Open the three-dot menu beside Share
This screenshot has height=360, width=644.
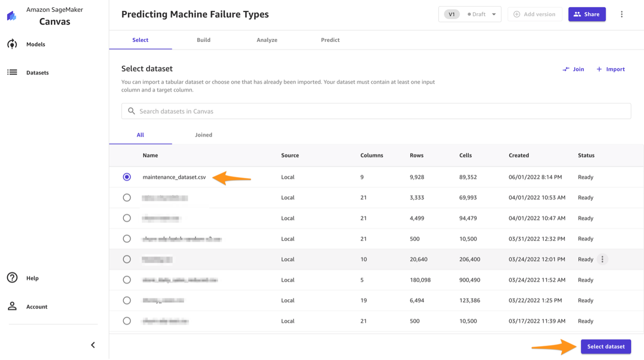621,14
